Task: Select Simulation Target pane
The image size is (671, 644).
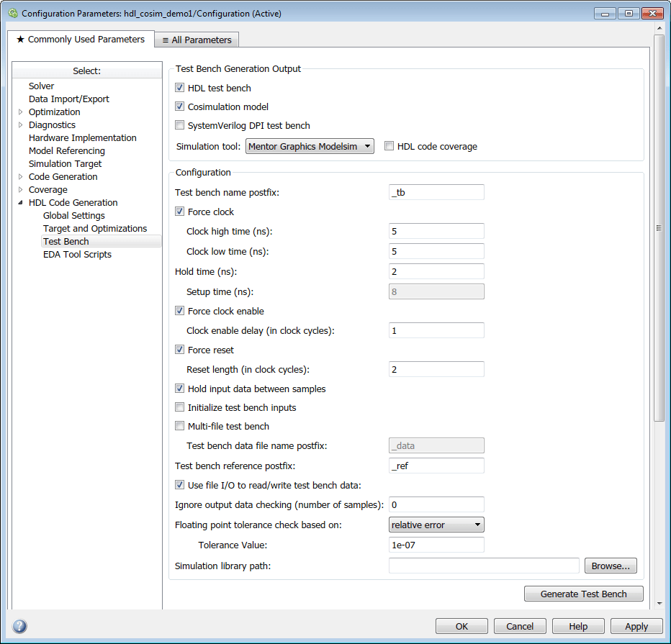Action: [x=65, y=164]
